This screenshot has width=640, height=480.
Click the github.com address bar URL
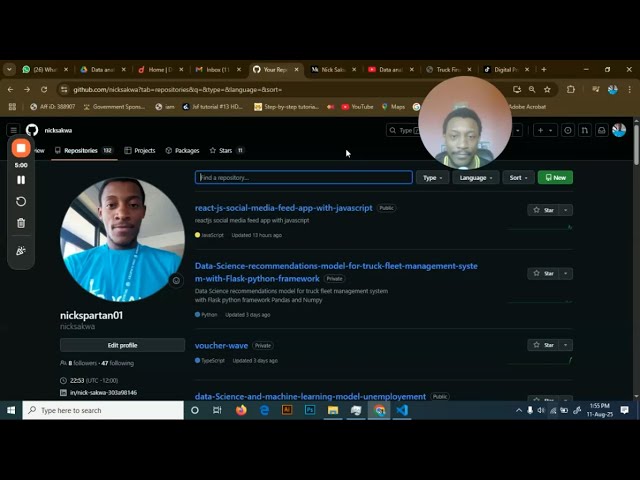click(x=178, y=90)
